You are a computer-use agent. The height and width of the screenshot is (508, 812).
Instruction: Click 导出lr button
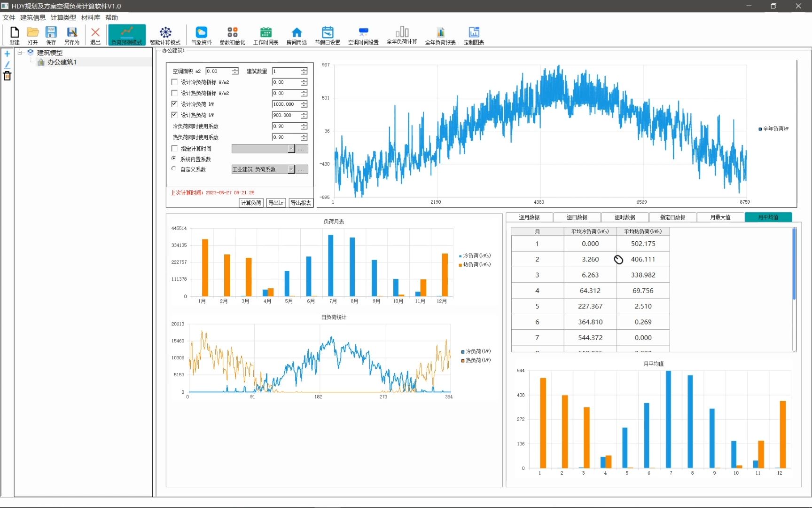point(276,203)
